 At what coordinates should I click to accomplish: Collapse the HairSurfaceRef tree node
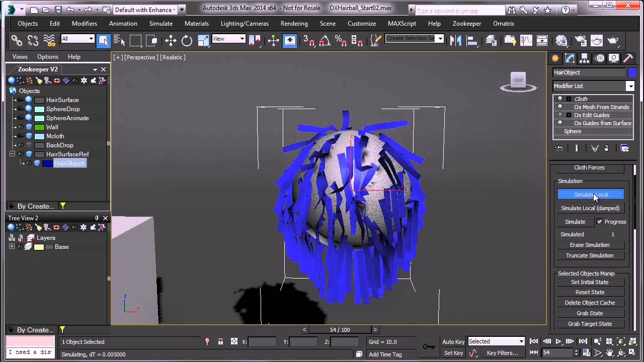click(x=12, y=154)
